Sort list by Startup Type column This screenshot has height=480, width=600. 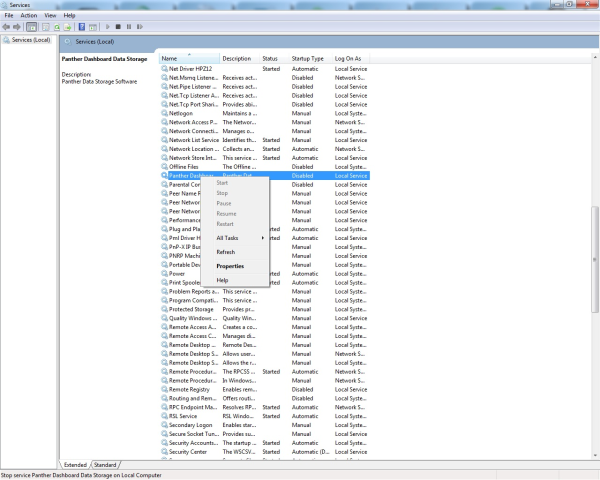click(x=309, y=59)
